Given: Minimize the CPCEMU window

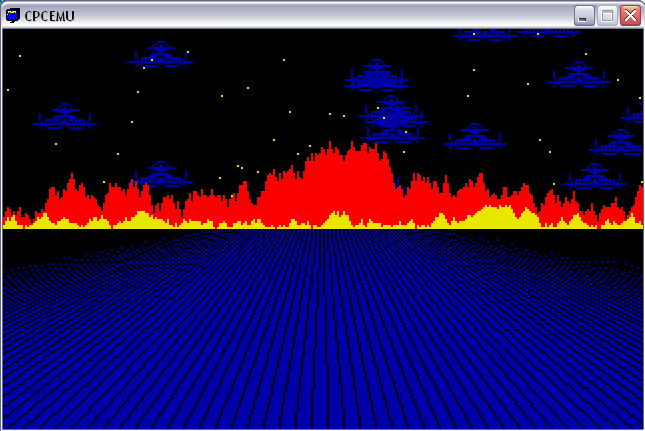Looking at the screenshot, I should (x=584, y=16).
